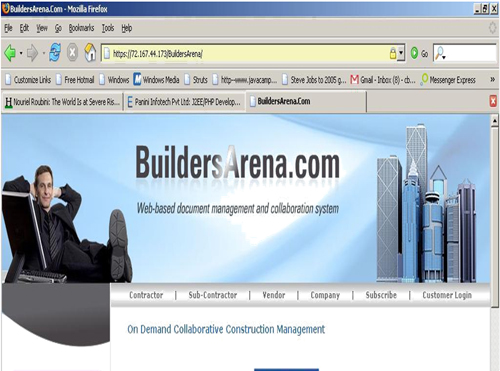The width and height of the screenshot is (500, 371).
Task: Go to the Home page icon
Action: [x=90, y=53]
